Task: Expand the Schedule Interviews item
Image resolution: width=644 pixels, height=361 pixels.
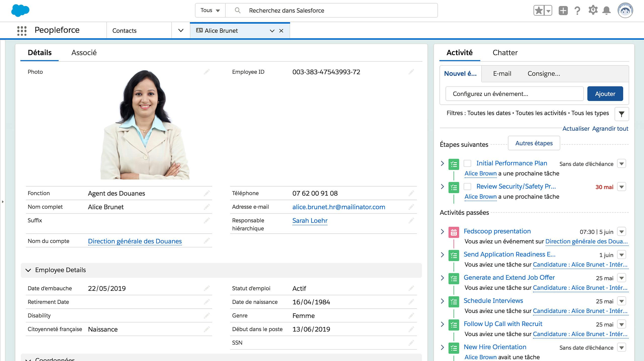Action: click(442, 301)
